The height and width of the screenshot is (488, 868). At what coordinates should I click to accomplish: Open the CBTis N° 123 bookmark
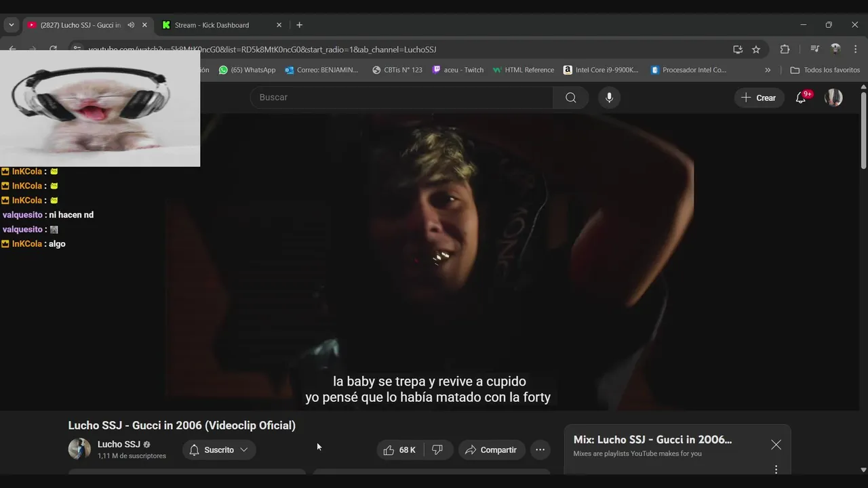tap(397, 70)
